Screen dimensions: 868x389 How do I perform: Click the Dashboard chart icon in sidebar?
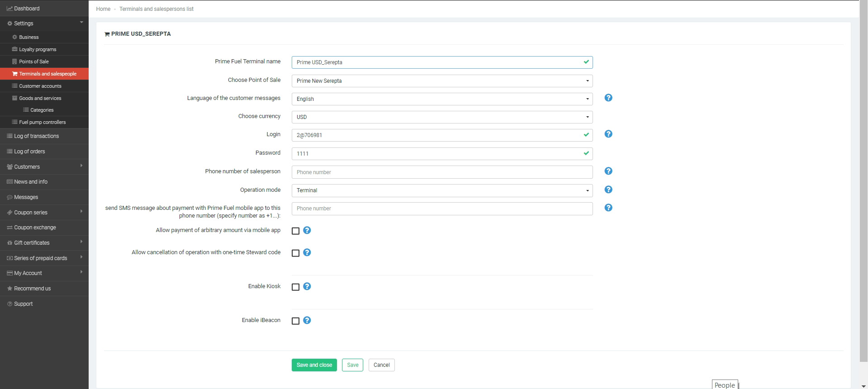pyautogui.click(x=9, y=9)
